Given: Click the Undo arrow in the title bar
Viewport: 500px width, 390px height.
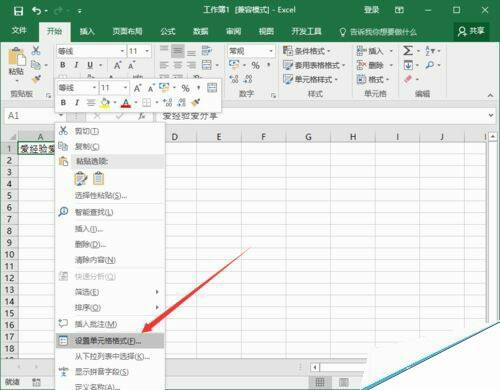Looking at the screenshot, I should [x=36, y=11].
